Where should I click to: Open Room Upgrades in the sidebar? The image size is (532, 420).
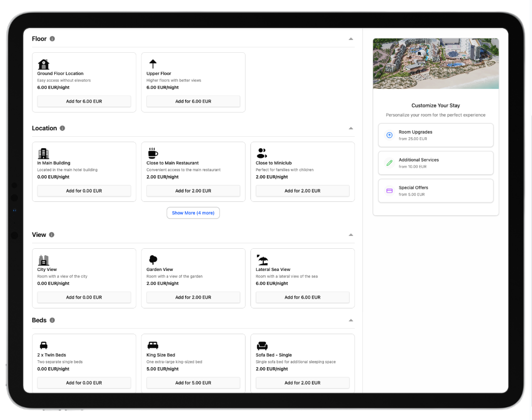(x=435, y=135)
